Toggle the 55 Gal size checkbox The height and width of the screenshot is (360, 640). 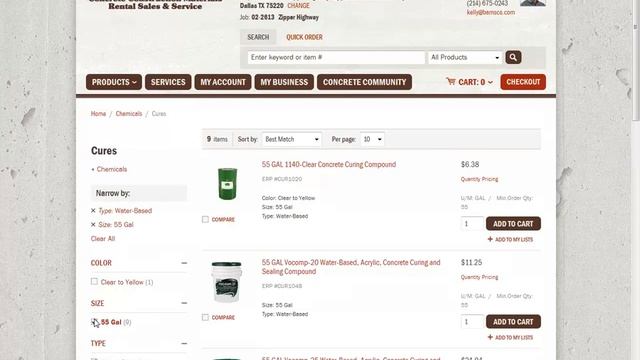click(94, 322)
